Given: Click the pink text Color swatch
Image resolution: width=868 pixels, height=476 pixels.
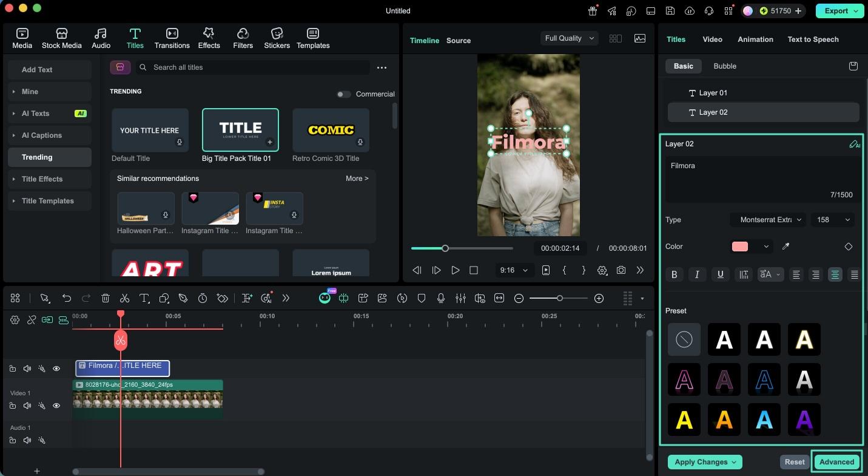Looking at the screenshot, I should pyautogui.click(x=739, y=246).
